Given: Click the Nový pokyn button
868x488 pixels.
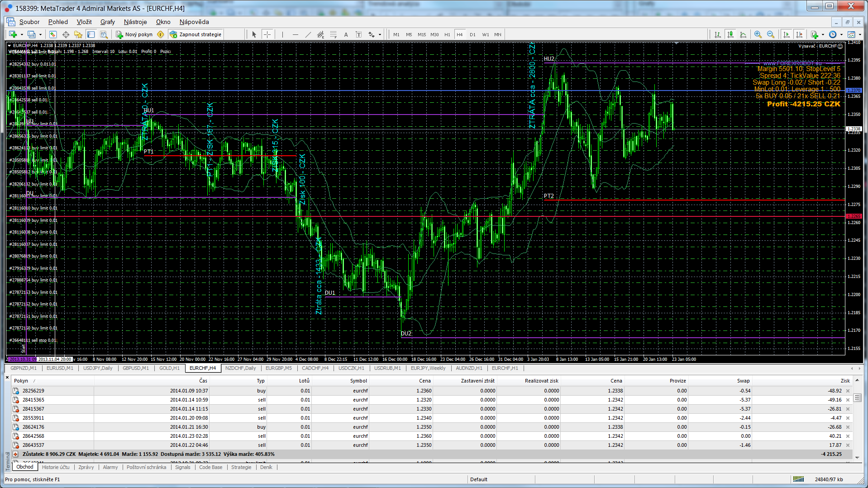Looking at the screenshot, I should coord(134,34).
